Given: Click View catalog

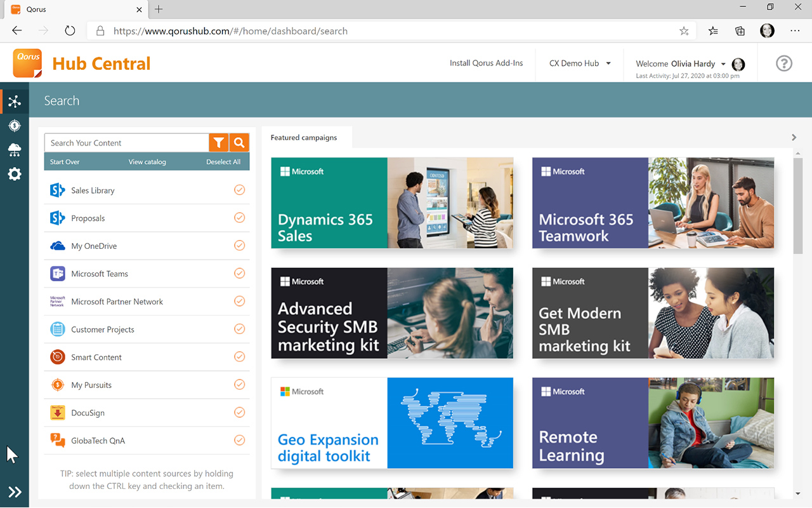Looking at the screenshot, I should coord(147,162).
